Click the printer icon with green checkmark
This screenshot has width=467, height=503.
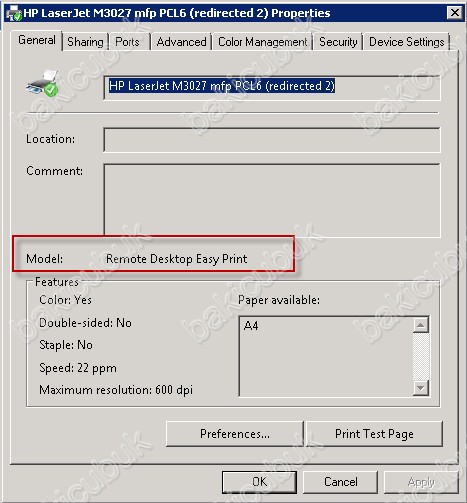pos(42,84)
